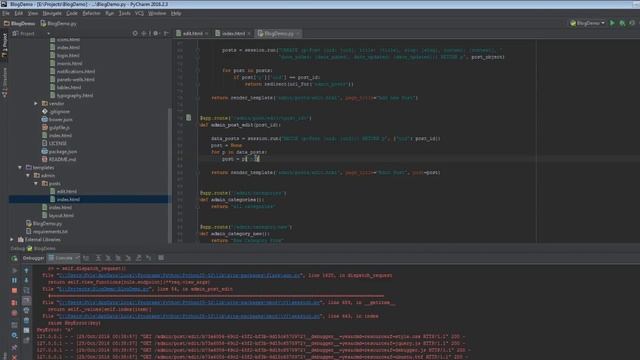Open the Run menu

tap(109, 13)
